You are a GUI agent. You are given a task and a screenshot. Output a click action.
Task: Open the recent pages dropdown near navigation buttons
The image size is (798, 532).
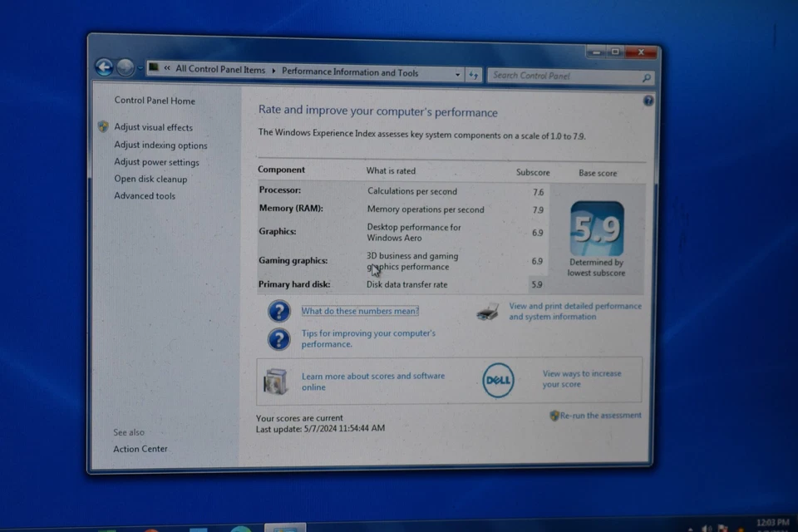[x=140, y=67]
